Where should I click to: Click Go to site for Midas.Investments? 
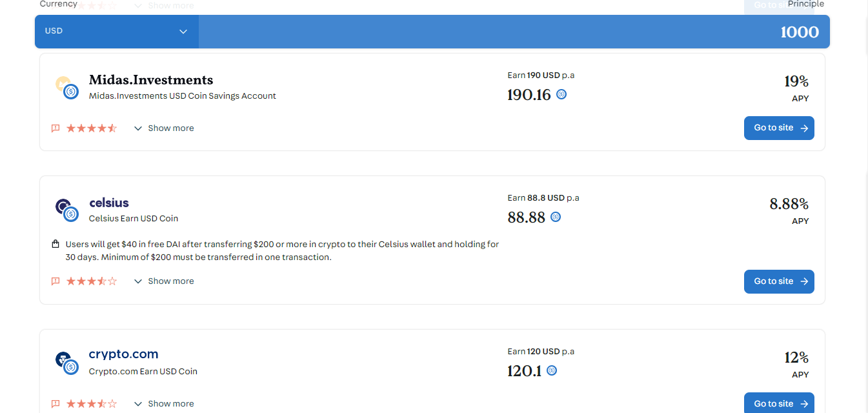(x=779, y=128)
